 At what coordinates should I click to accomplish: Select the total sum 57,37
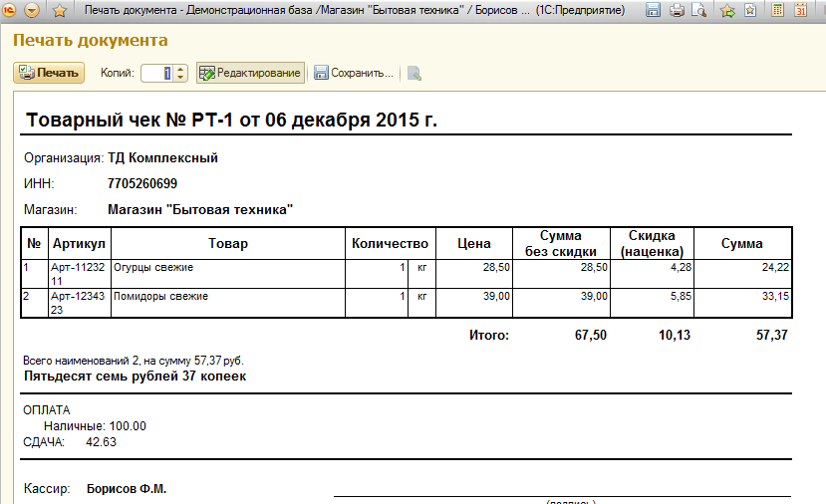click(x=772, y=335)
